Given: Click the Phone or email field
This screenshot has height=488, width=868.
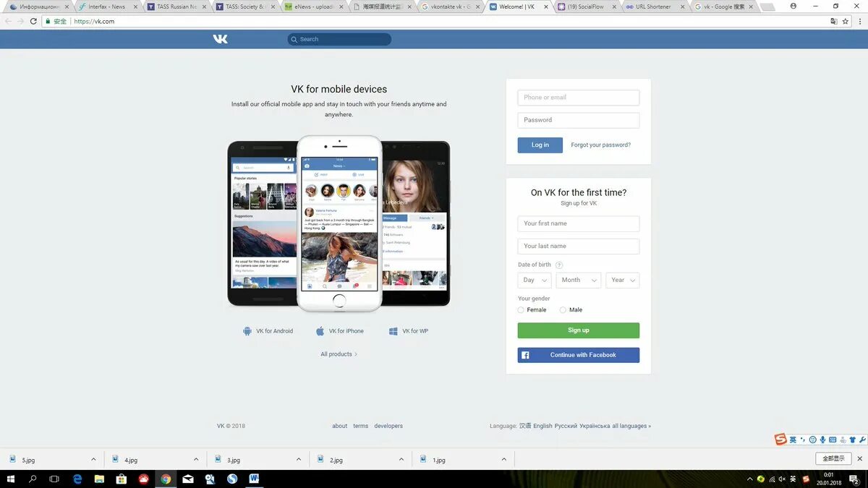Looking at the screenshot, I should click(x=579, y=98).
